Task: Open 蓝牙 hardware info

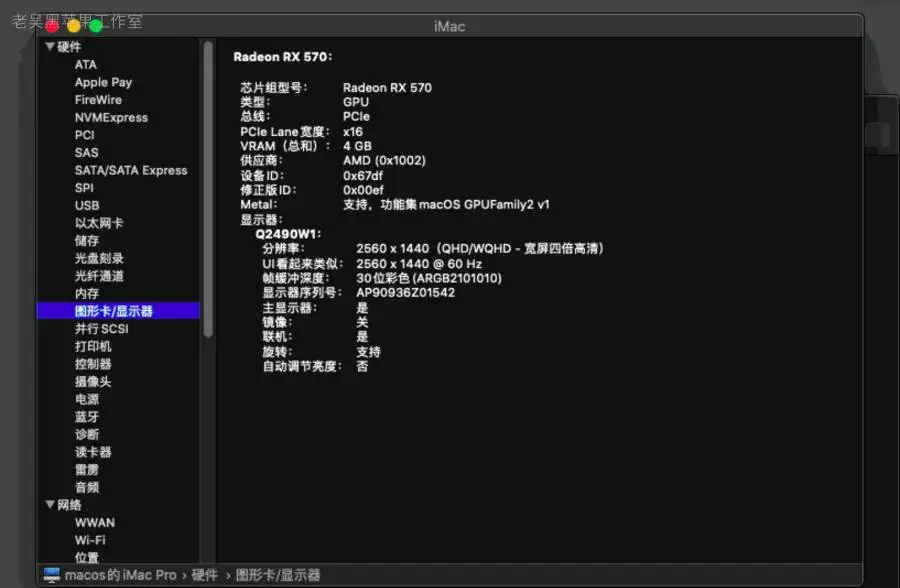Action: coord(87,417)
